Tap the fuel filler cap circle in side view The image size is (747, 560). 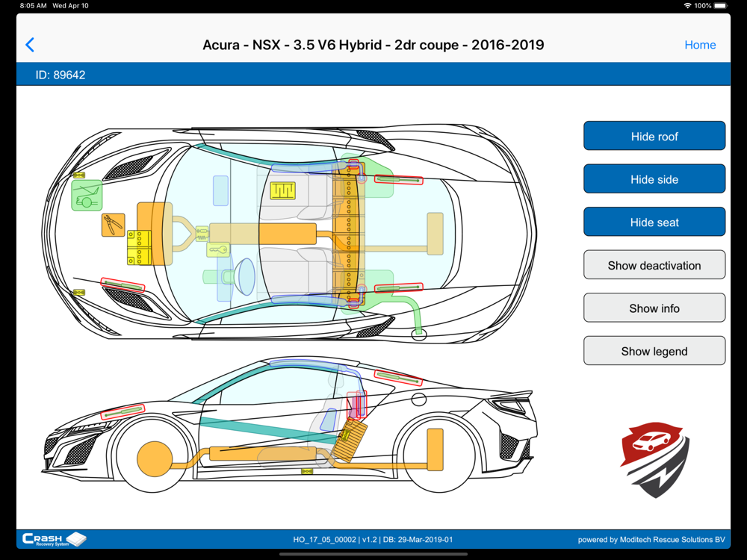click(419, 399)
